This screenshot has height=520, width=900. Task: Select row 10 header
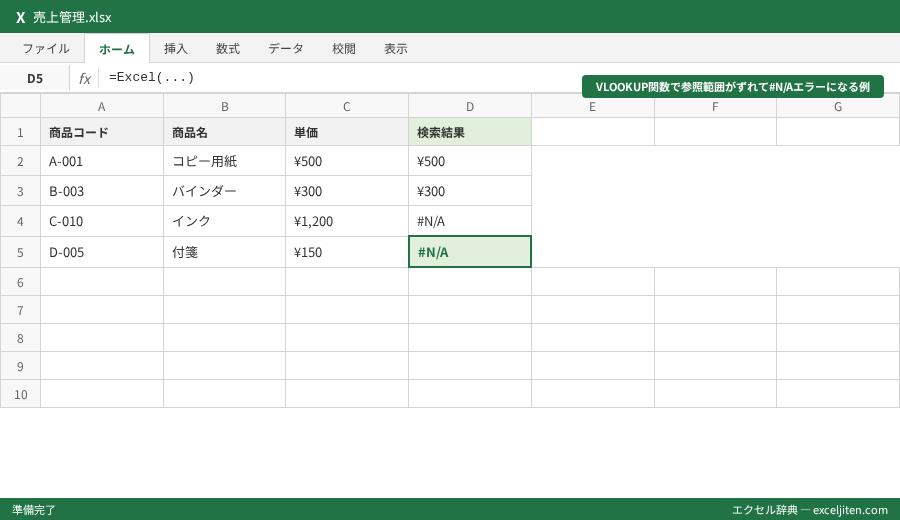coord(20,394)
